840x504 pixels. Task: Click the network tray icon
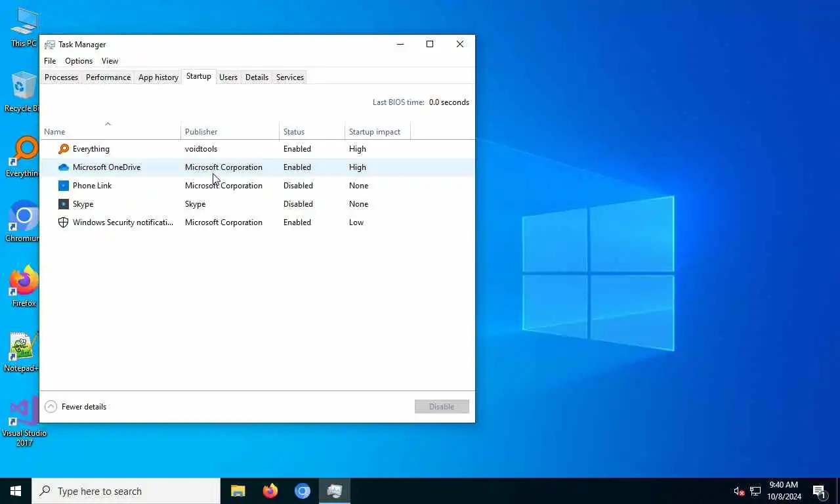tap(755, 492)
